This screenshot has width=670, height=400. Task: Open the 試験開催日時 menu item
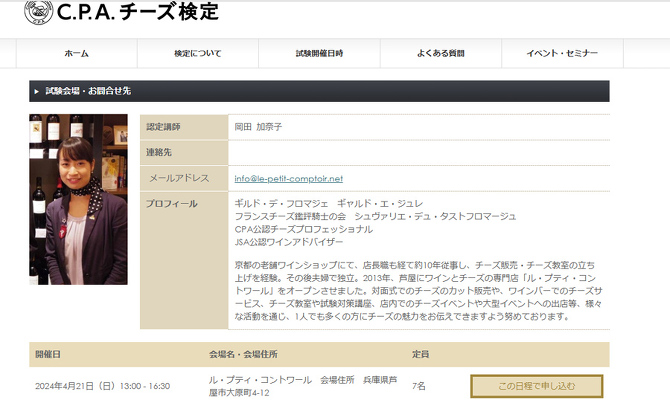coord(319,53)
